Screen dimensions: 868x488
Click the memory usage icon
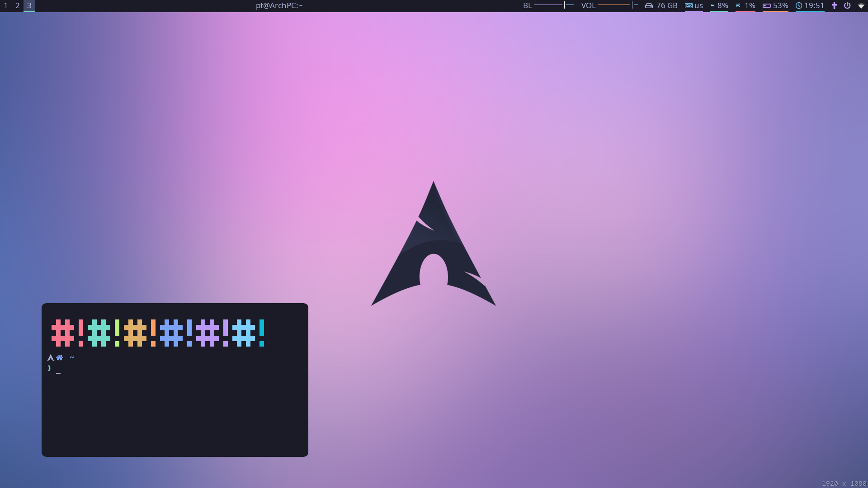[712, 6]
